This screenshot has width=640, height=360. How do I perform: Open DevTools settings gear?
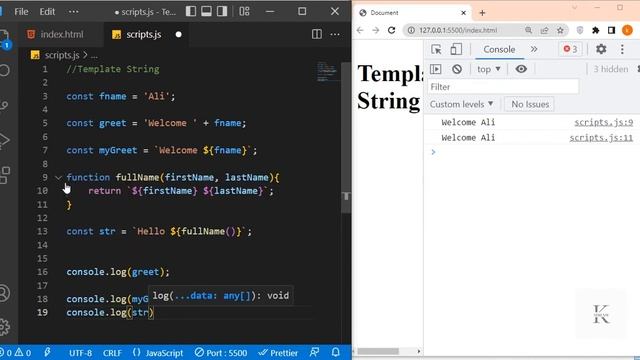click(601, 49)
